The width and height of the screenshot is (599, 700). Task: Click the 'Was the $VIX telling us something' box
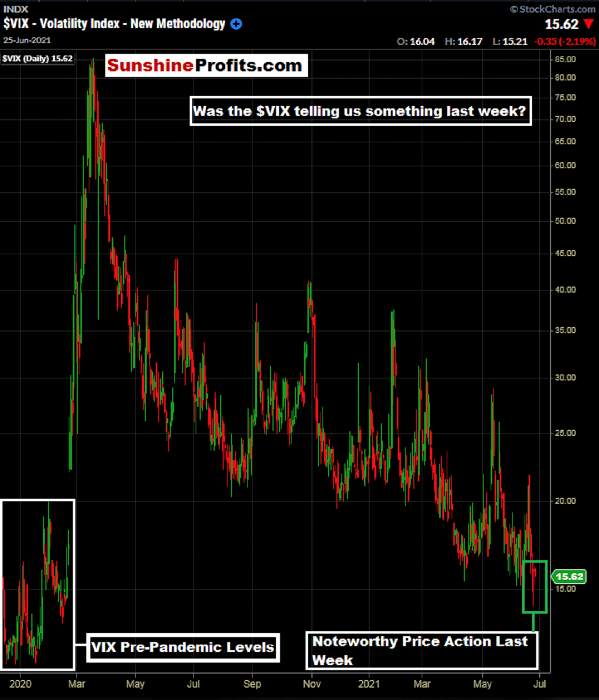pos(360,111)
